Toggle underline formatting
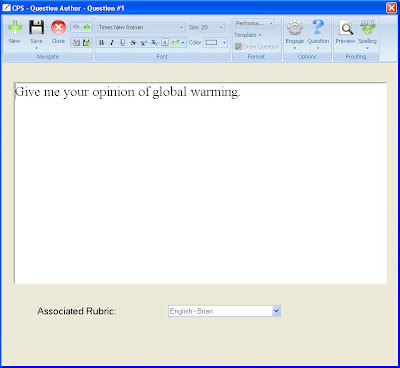 pyautogui.click(x=122, y=42)
